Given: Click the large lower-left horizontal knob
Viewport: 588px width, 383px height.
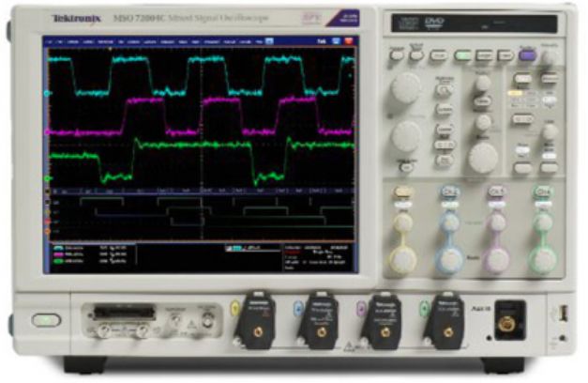Looking at the screenshot, I should (406, 136).
